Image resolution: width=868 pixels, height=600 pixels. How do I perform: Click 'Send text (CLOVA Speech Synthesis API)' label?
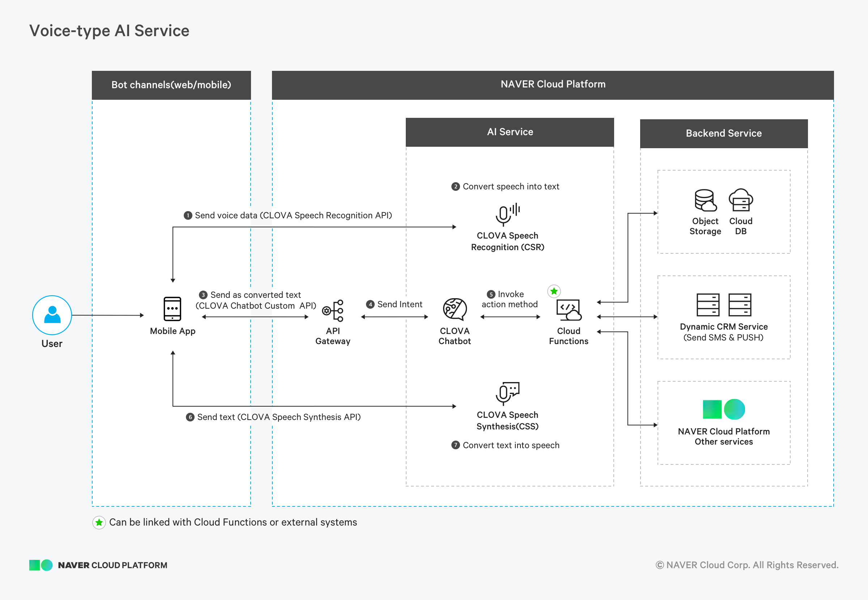273,417
